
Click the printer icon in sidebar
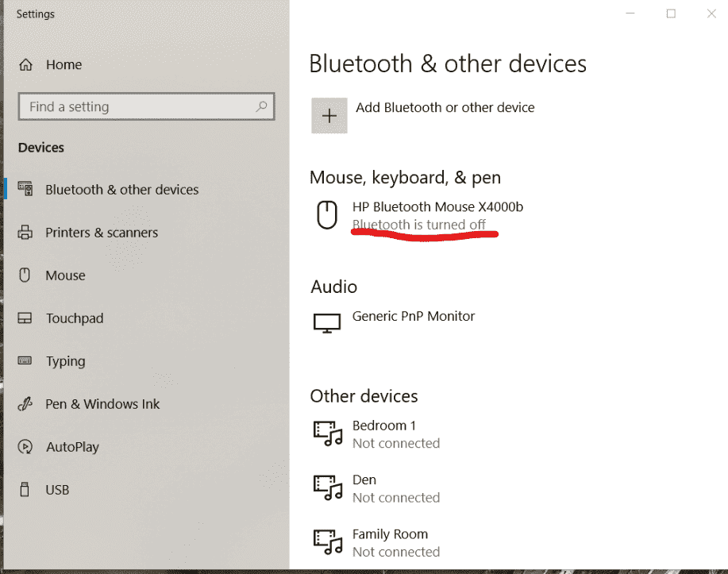[x=25, y=232]
